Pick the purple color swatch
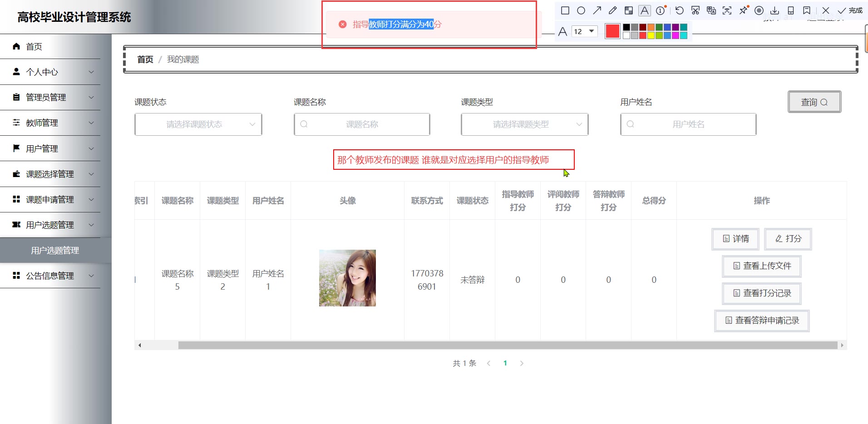The image size is (868, 424). click(676, 27)
